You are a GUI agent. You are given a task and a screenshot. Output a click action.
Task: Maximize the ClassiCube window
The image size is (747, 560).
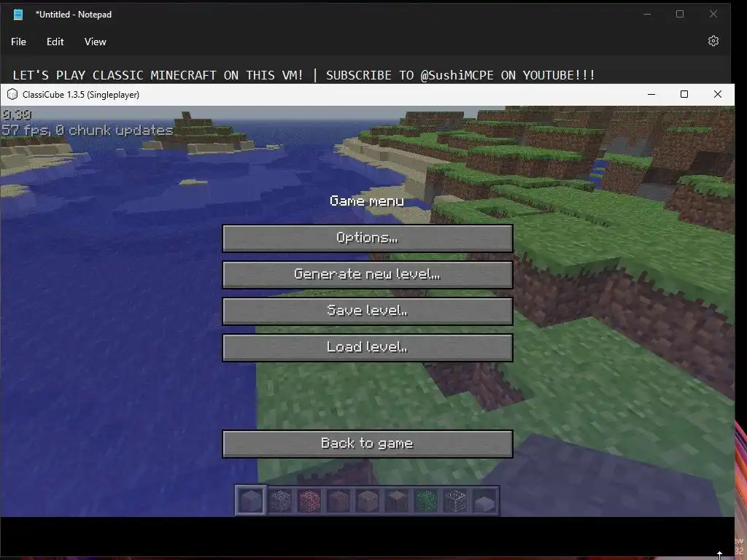684,94
